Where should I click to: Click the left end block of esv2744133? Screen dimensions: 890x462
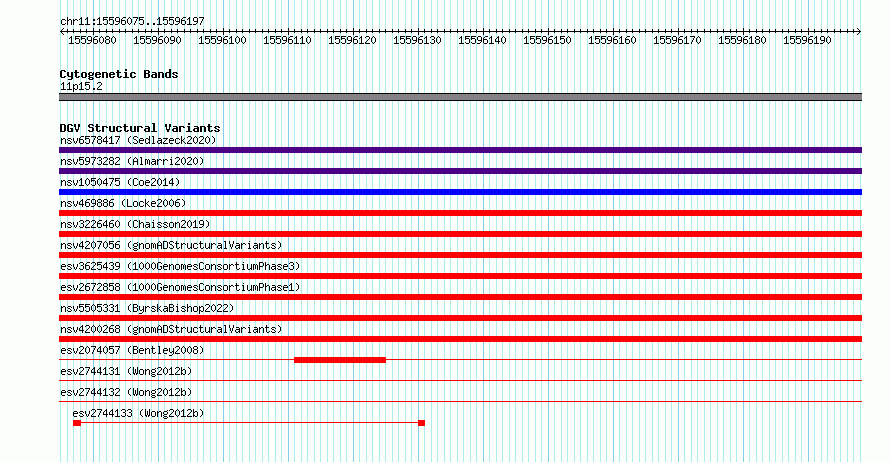pos(77,423)
